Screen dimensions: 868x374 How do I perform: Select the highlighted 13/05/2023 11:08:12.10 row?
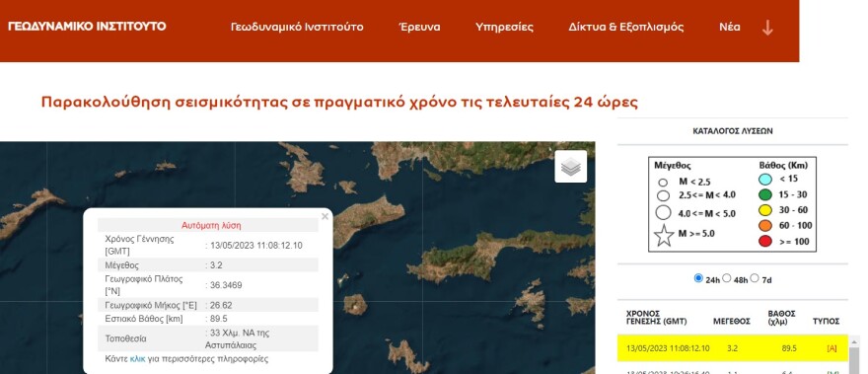point(732,348)
